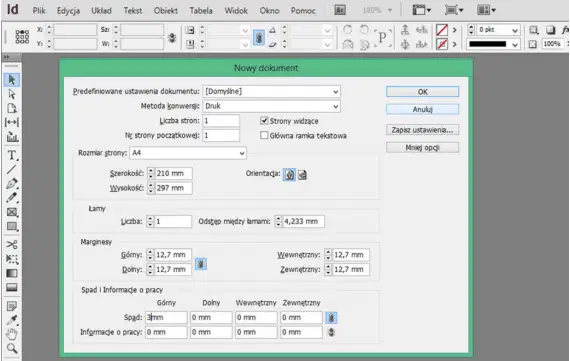Select the Hand tool
Screen dimensions: 570x361
click(12, 334)
